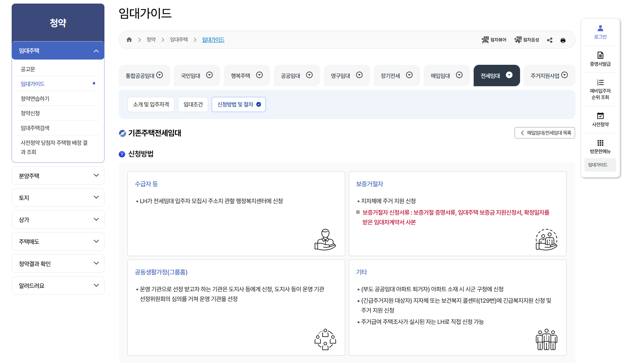Image resolution: width=644 pixels, height=363 pixels.
Task: Click the 기타 card title
Action: 361,272
